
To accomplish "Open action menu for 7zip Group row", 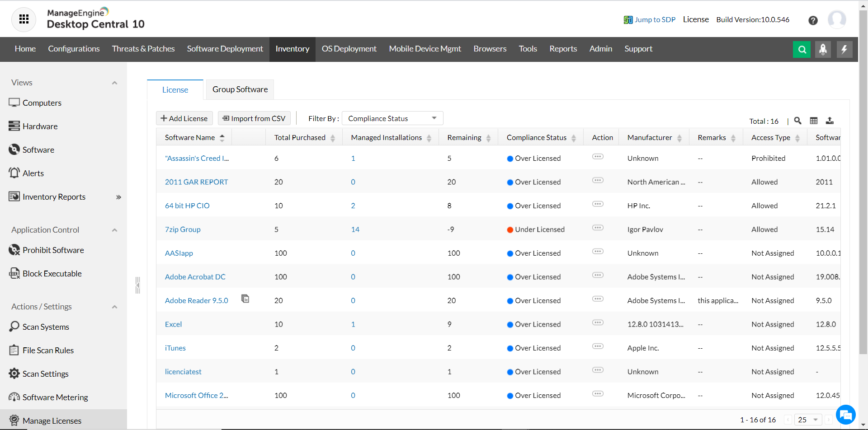I will (598, 228).
